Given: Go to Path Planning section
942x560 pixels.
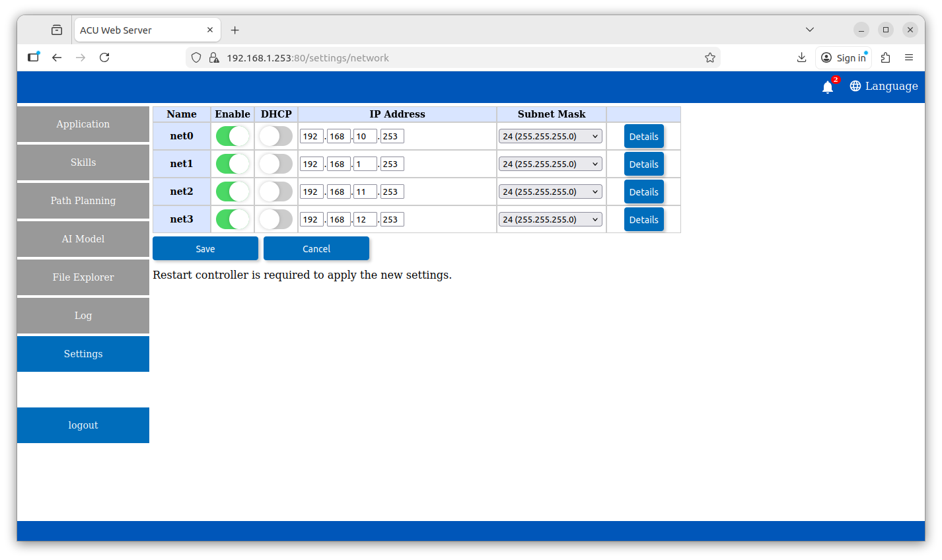Looking at the screenshot, I should click(83, 201).
